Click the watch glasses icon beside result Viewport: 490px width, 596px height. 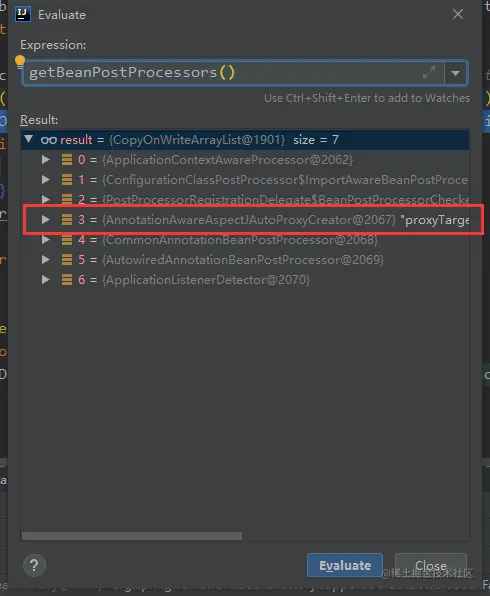[49, 140]
